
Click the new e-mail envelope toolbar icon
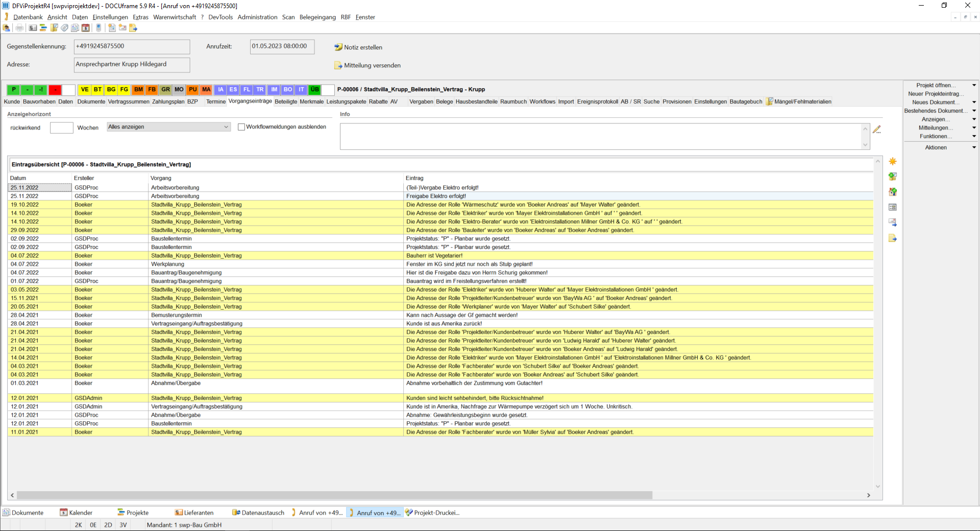[122, 28]
